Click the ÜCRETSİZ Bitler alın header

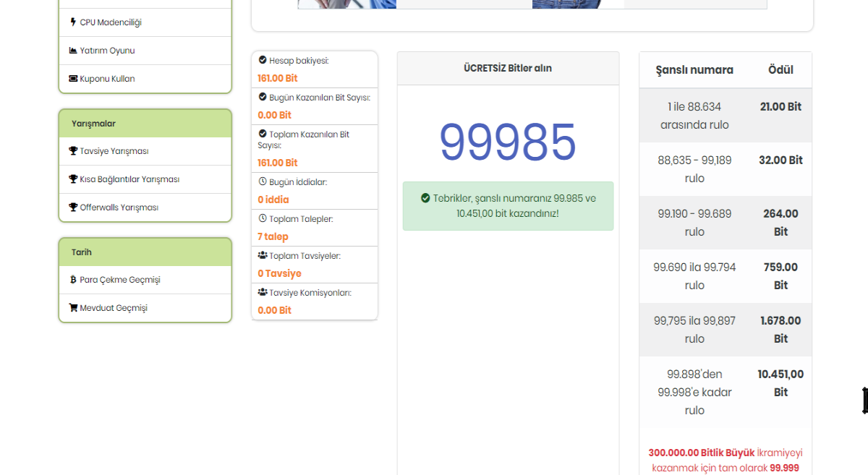click(x=508, y=69)
